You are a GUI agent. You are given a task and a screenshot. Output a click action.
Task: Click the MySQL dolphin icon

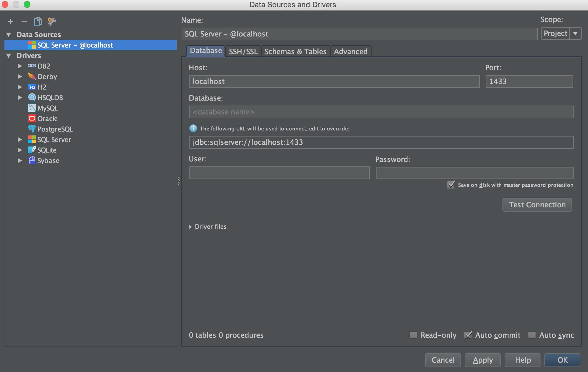32,108
